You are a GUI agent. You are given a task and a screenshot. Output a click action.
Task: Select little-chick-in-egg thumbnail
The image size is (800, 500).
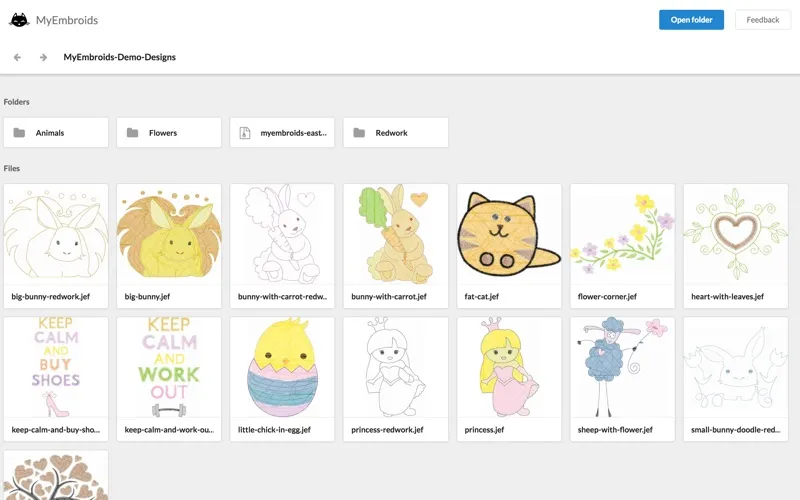[x=282, y=367]
